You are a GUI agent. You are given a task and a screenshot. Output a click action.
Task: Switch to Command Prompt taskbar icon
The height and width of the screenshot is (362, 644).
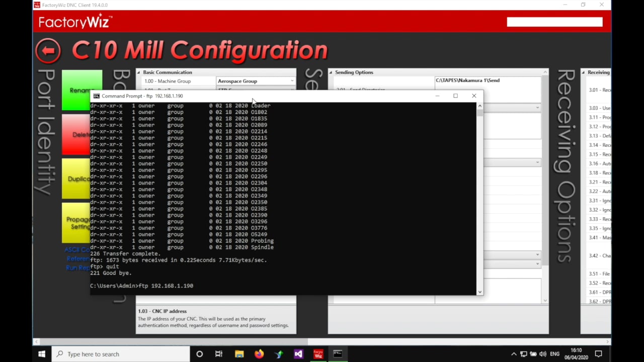338,354
